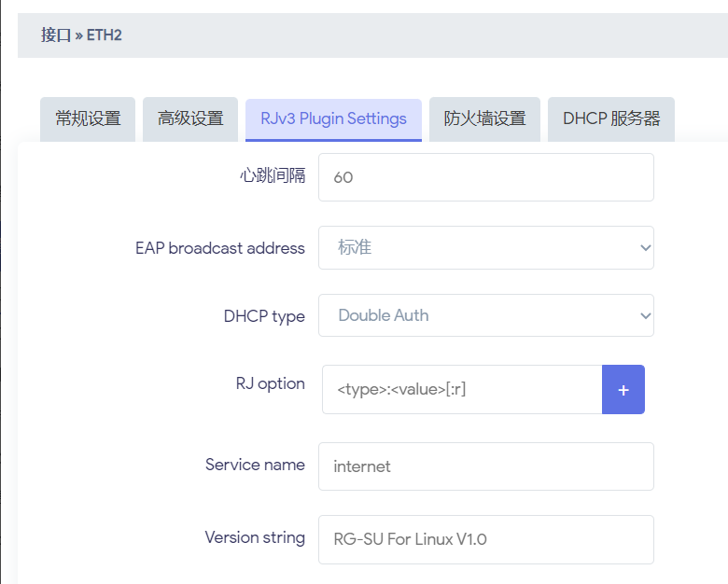Image resolution: width=728 pixels, height=584 pixels.
Task: Select the RJv3 Plugin Settings tab
Action: pyautogui.click(x=333, y=119)
